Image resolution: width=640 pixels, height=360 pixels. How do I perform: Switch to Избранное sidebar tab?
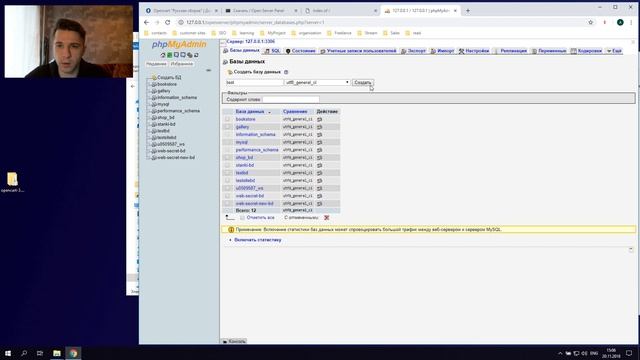(182, 64)
